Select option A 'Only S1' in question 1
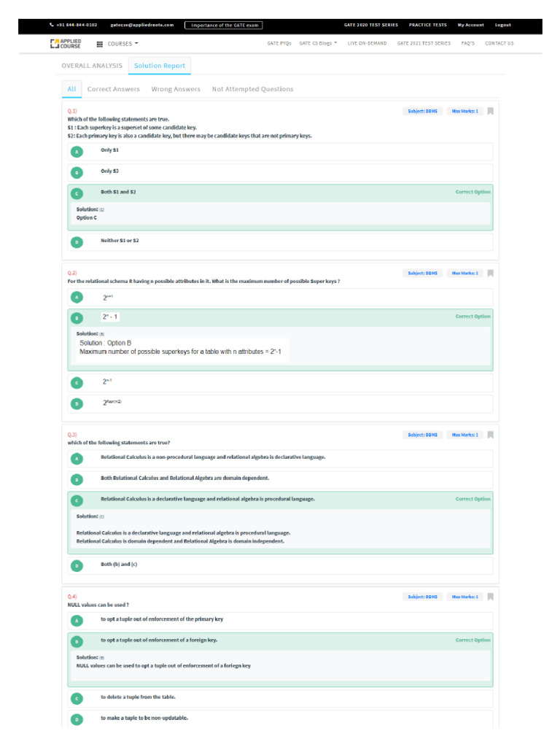This screenshot has width=560, height=747. tap(77, 152)
